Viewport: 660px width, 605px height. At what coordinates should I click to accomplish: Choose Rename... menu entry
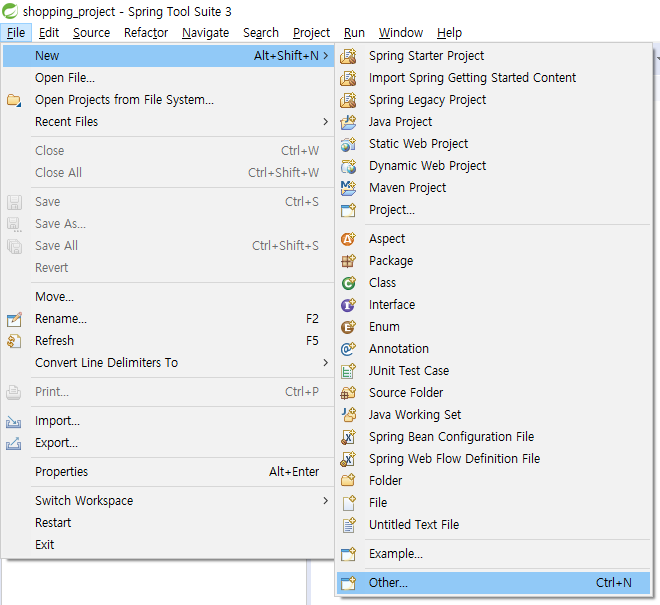tap(168, 319)
